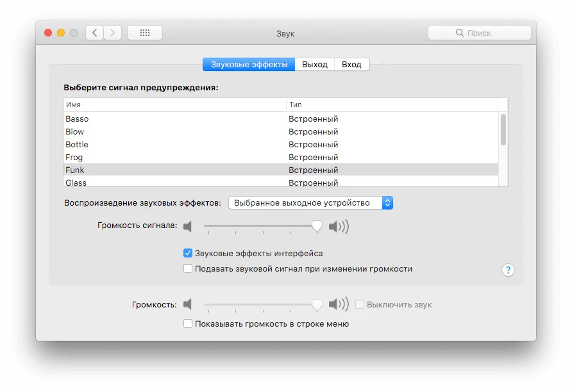This screenshot has width=572, height=392.
Task: Check the Выключить звук checkbox
Action: (360, 304)
